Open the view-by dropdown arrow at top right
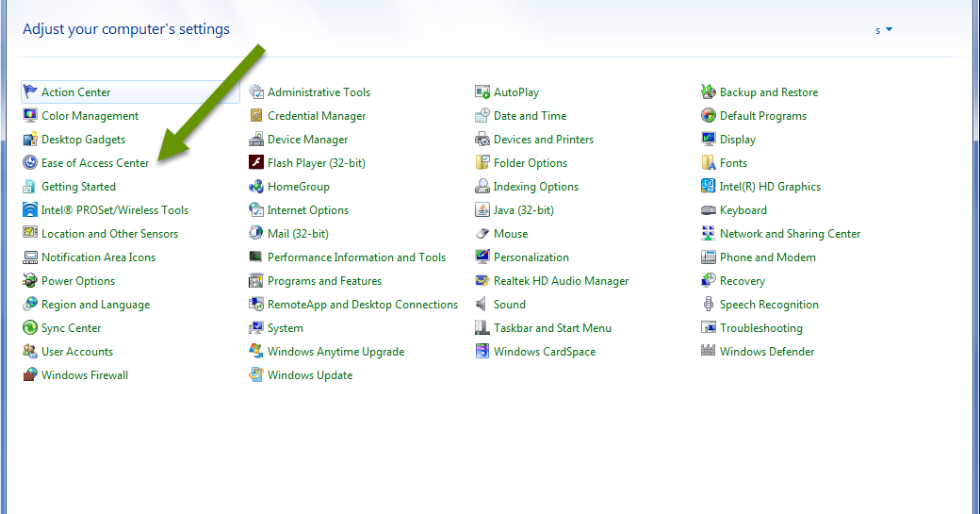The width and height of the screenshot is (980, 514). (x=889, y=29)
